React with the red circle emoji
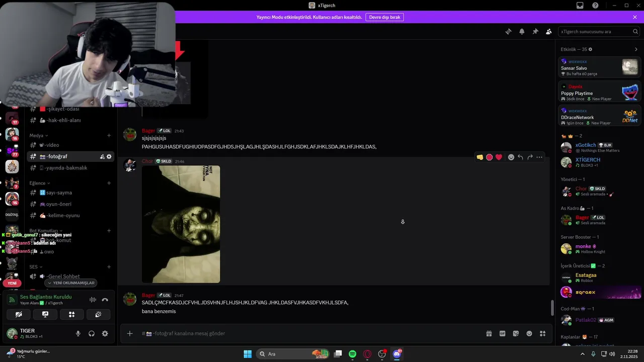Screen dimensions: 644x362 pos(489,157)
